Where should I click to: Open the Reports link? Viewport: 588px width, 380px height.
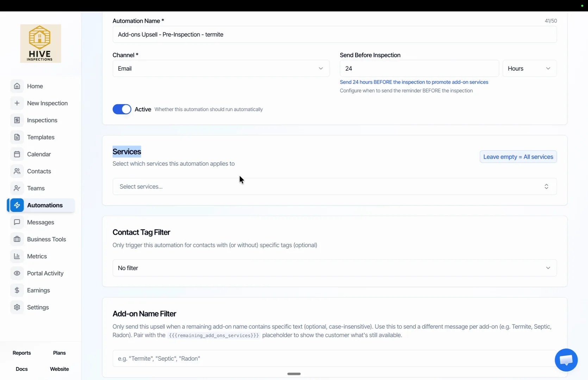coord(22,353)
